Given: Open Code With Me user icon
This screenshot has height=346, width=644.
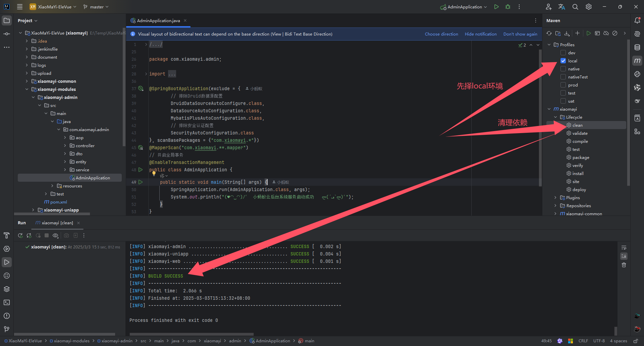Looking at the screenshot, I should (548, 7).
